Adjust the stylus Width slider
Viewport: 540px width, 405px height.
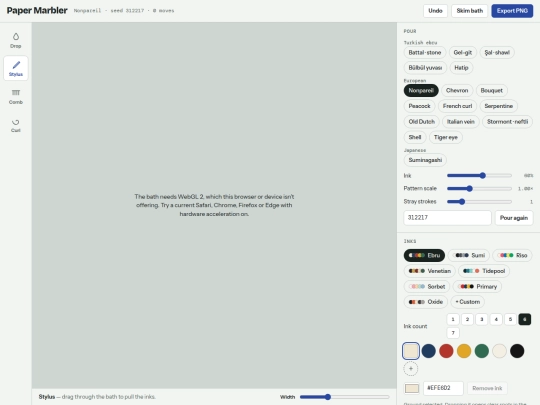click(x=344, y=397)
